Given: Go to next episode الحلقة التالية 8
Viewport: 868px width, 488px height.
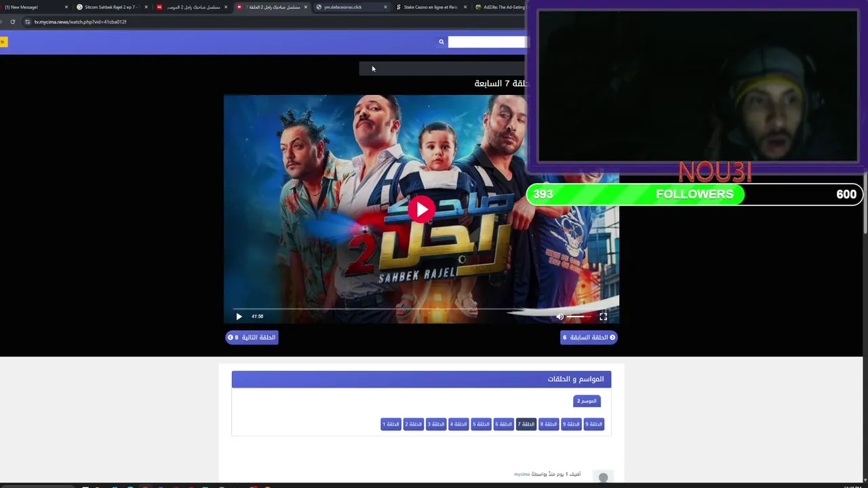Looking at the screenshot, I should [x=252, y=337].
